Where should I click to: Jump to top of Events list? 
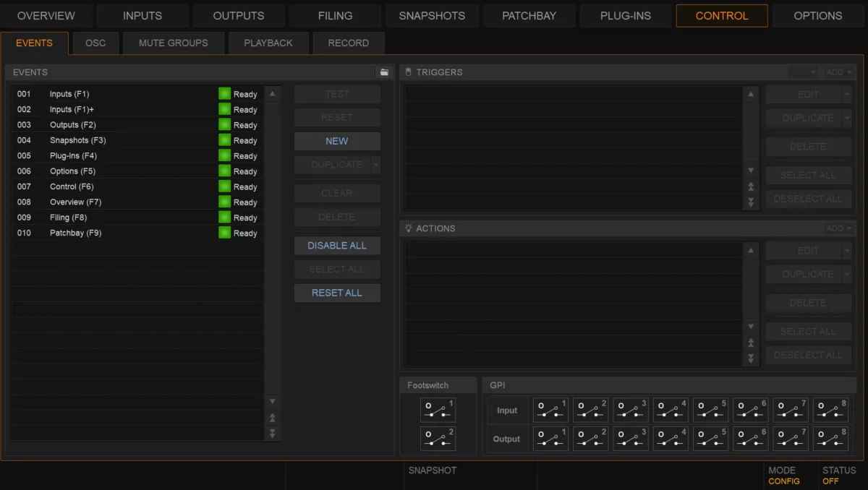pyautogui.click(x=272, y=418)
